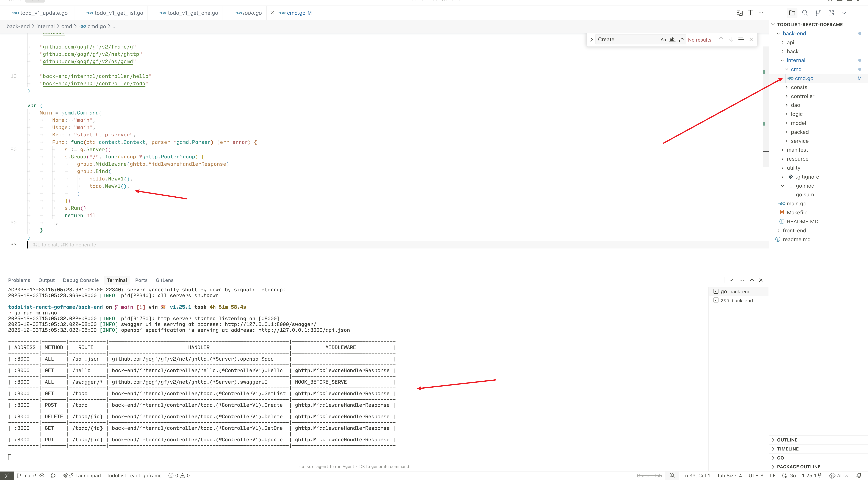Click the Tab Size: 4 status item
This screenshot has height=480, width=868.
click(729, 476)
